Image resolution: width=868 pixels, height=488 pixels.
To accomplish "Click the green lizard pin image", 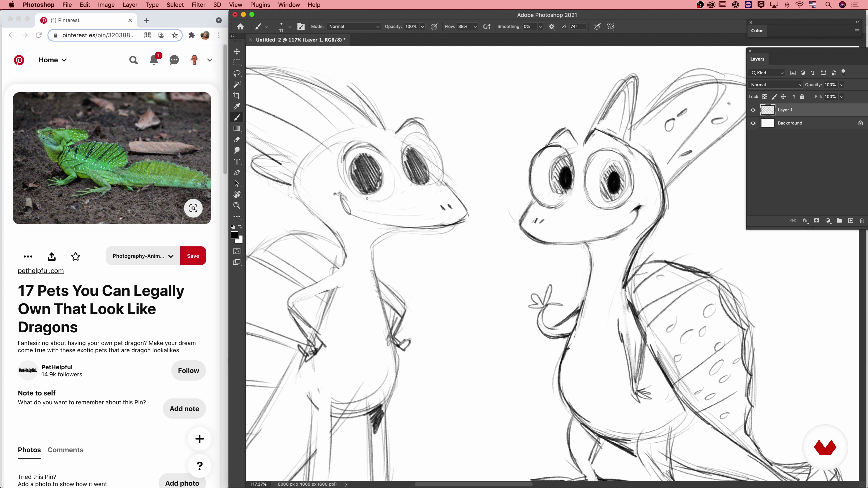I will 112,158.
